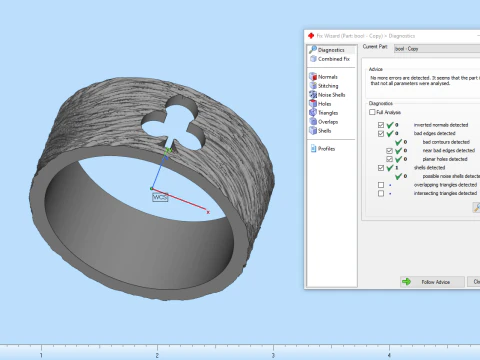Click the Noise Shells icon

(313, 95)
